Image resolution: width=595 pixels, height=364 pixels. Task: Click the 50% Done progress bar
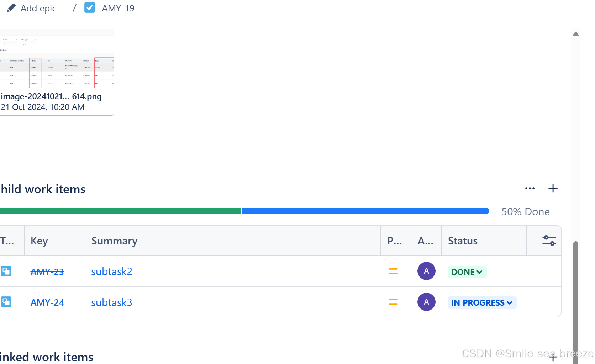click(x=244, y=211)
